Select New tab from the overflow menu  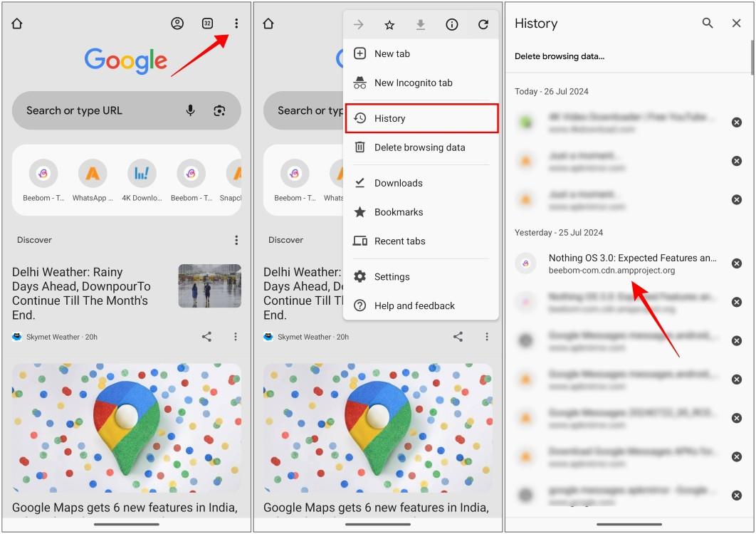421,53
